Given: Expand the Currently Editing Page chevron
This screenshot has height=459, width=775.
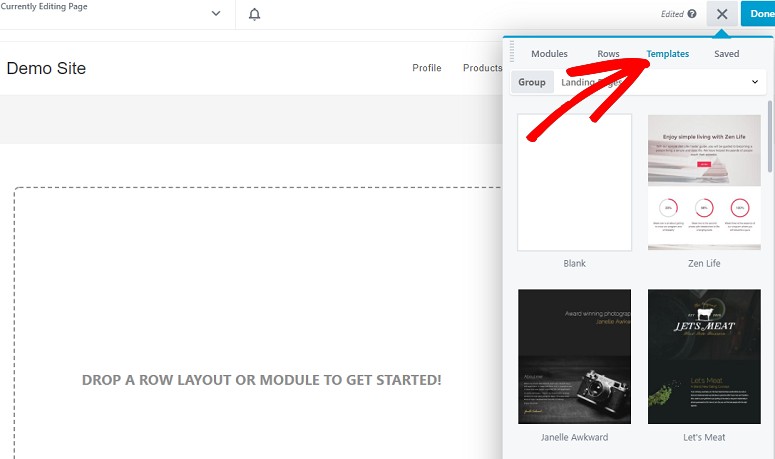Looking at the screenshot, I should 216,13.
